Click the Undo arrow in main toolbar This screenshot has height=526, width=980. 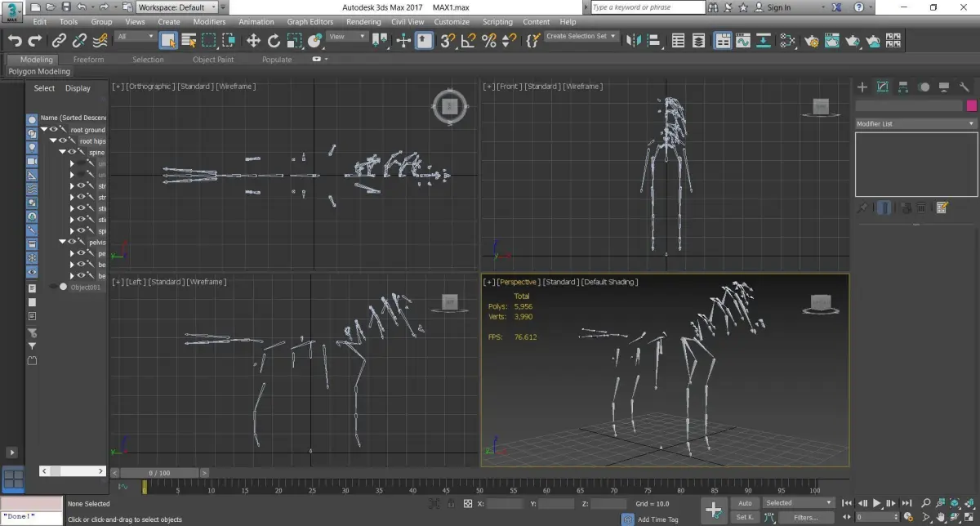(15, 40)
